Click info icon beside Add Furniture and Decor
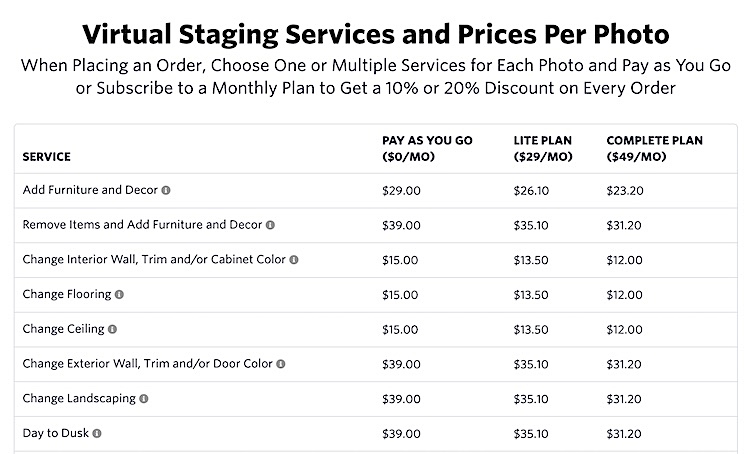The width and height of the screenshot is (750, 454). tap(166, 190)
